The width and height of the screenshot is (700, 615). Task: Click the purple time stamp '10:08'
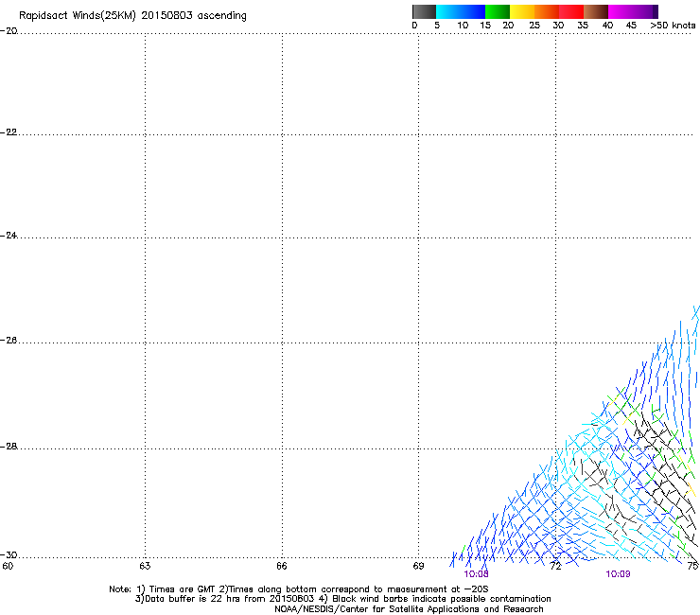click(477, 574)
